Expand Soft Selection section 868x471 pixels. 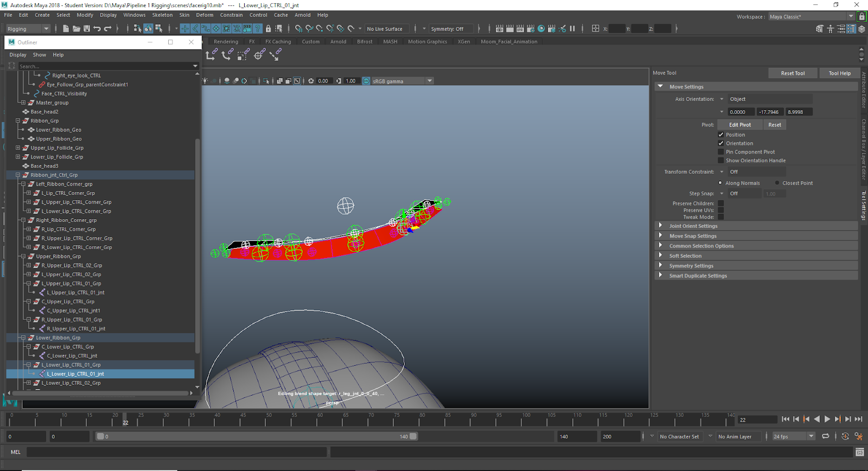(660, 256)
